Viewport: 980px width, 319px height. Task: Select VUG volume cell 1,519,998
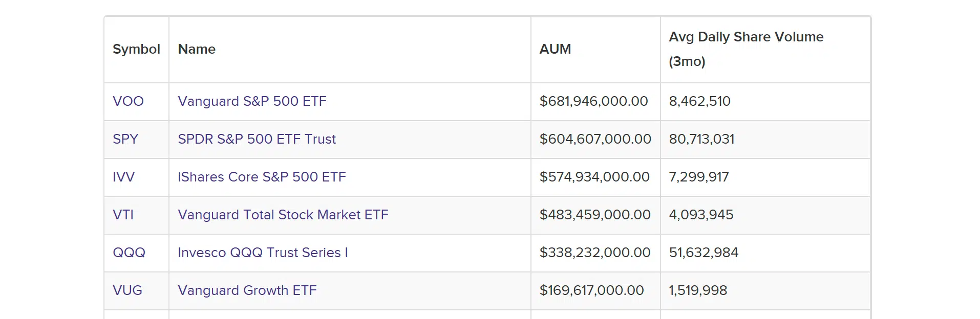point(698,290)
